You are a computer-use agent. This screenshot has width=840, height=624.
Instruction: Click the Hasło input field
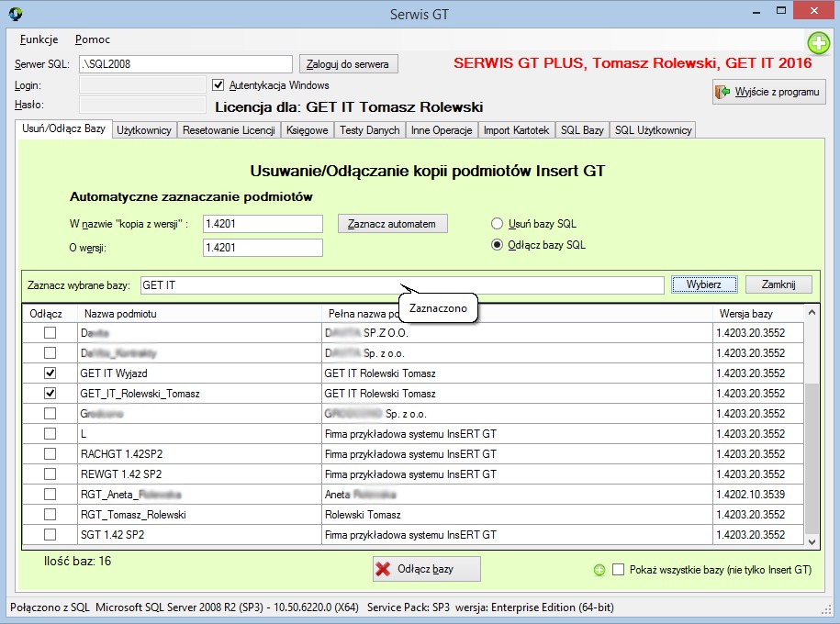142,105
